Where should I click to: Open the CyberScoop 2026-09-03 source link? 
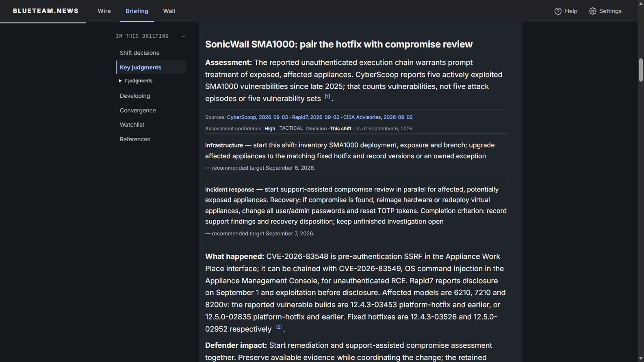pyautogui.click(x=257, y=117)
